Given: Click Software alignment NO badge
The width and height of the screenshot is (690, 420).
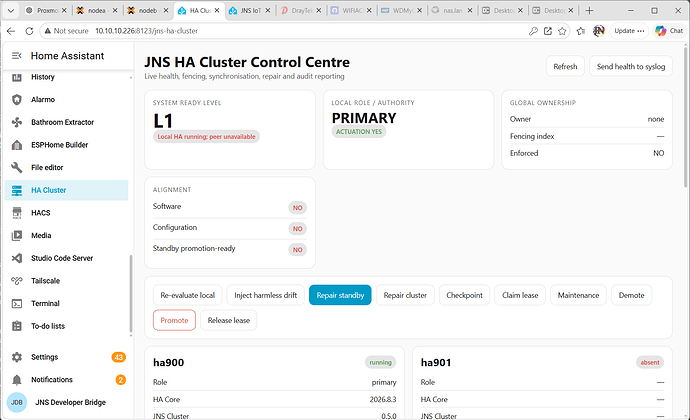Looking at the screenshot, I should click(297, 207).
